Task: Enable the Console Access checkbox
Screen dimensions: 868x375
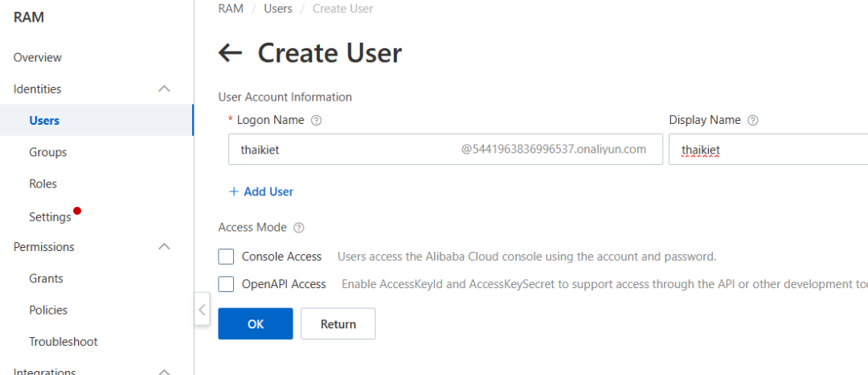Action: click(x=227, y=257)
